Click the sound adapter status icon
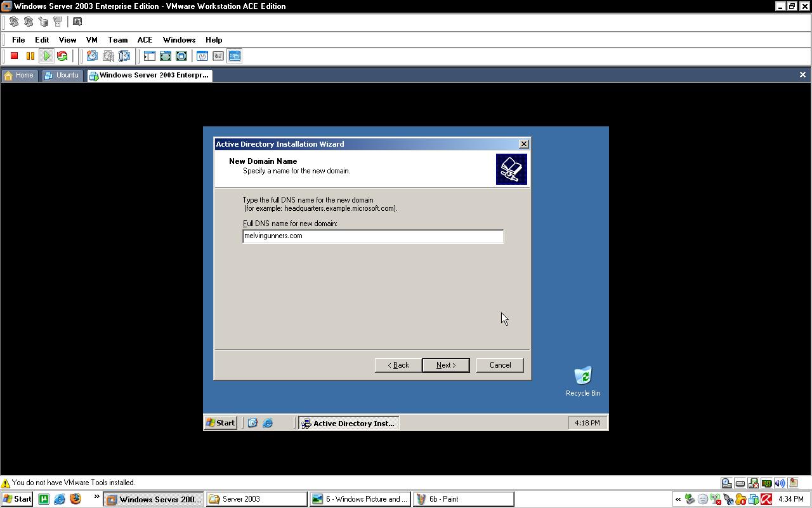The image size is (812, 508). (x=780, y=483)
